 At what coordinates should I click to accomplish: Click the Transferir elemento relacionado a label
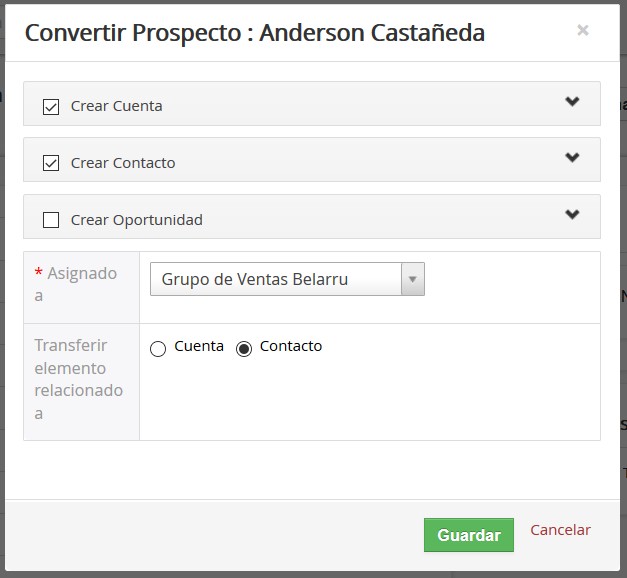(x=78, y=379)
